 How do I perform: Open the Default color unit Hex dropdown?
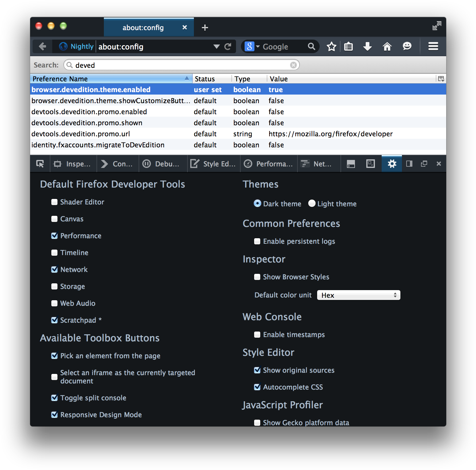[x=359, y=295]
